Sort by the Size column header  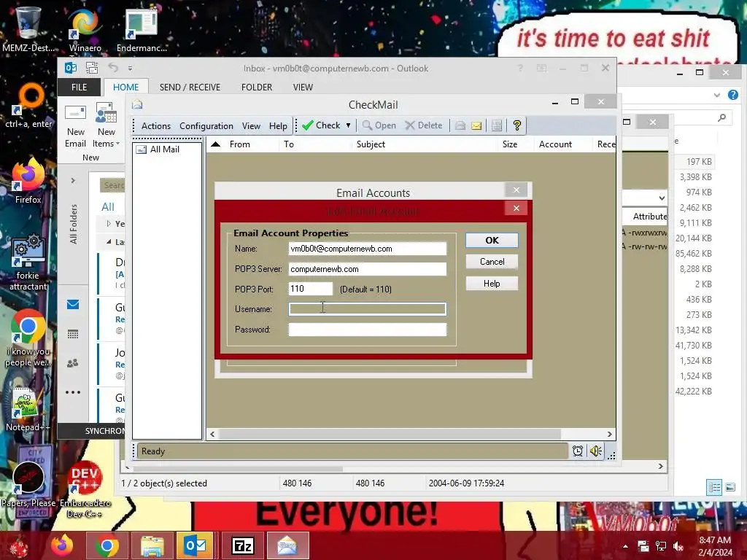tap(510, 144)
